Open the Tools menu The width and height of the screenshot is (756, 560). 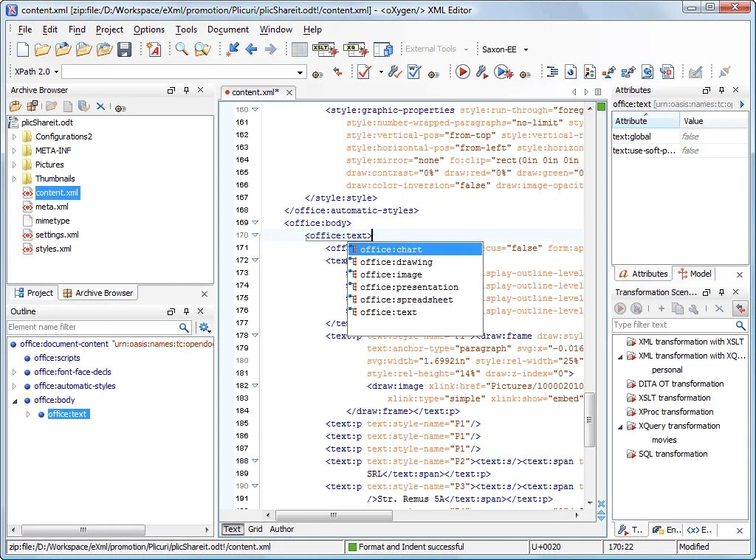pos(186,30)
